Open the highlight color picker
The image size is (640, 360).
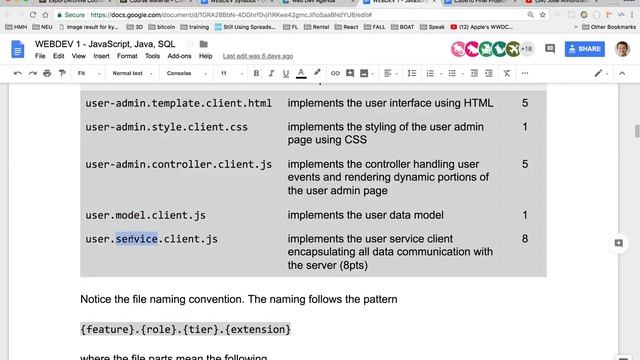coord(317,73)
